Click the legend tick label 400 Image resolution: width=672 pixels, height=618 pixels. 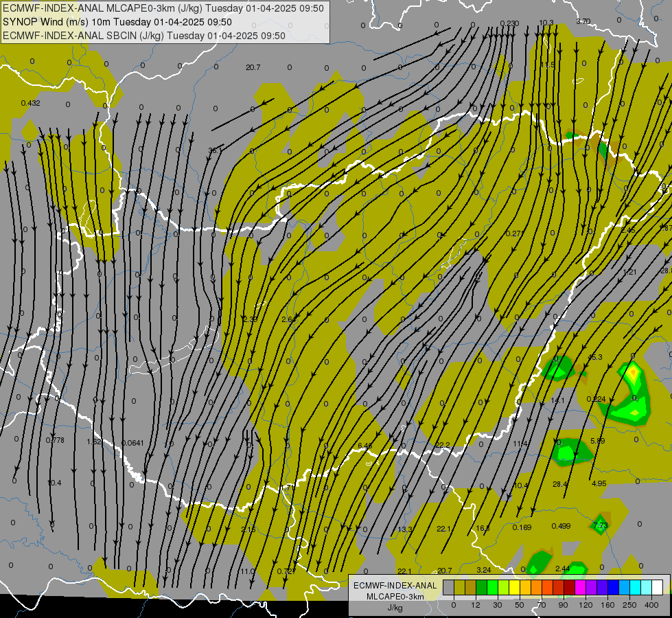click(x=651, y=605)
